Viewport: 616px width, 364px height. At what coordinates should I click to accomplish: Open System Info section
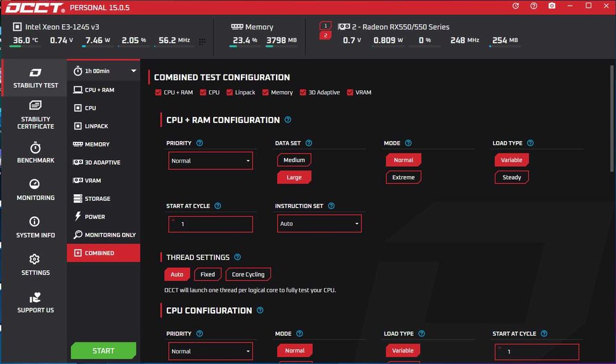(x=35, y=227)
